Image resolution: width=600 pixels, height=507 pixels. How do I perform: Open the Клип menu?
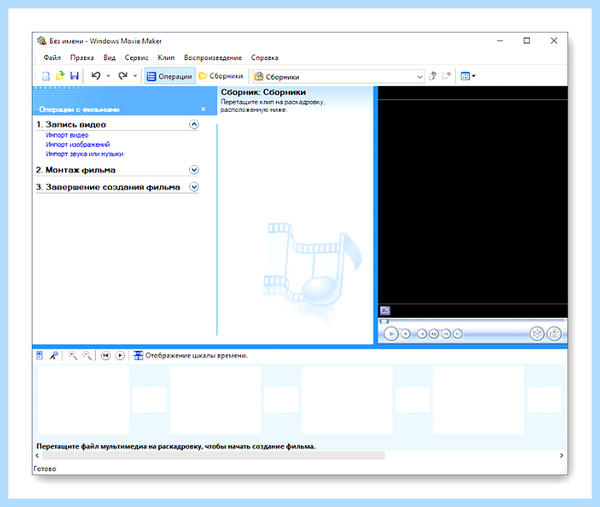click(x=166, y=57)
